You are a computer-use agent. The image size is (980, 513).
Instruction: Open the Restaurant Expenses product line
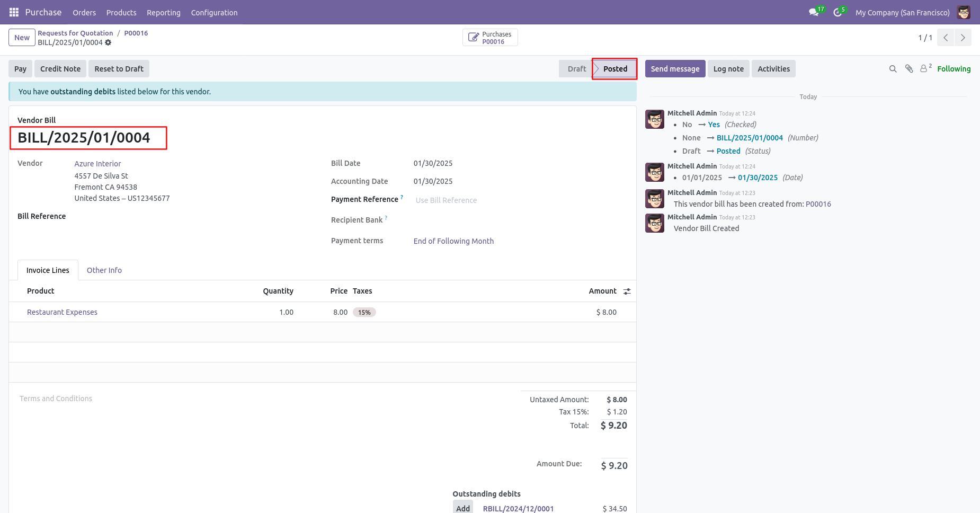[x=62, y=312]
